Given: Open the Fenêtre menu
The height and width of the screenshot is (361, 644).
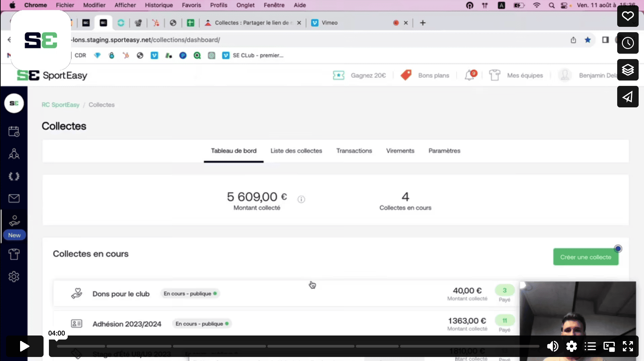Looking at the screenshot, I should 274,5.
